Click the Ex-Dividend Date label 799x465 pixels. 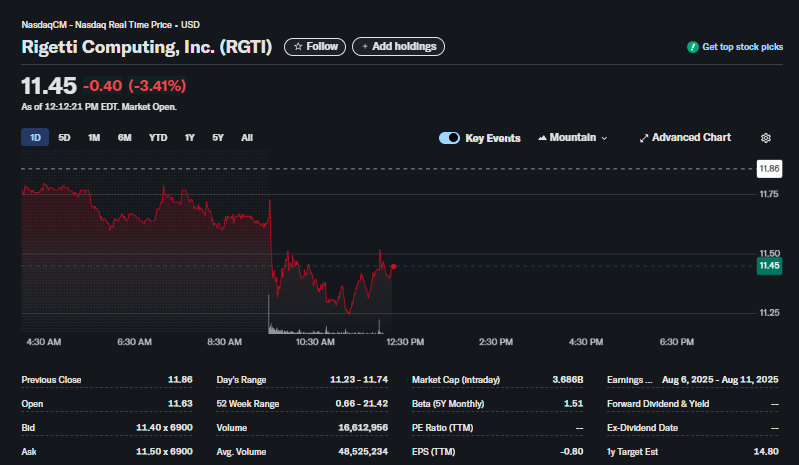[642, 428]
